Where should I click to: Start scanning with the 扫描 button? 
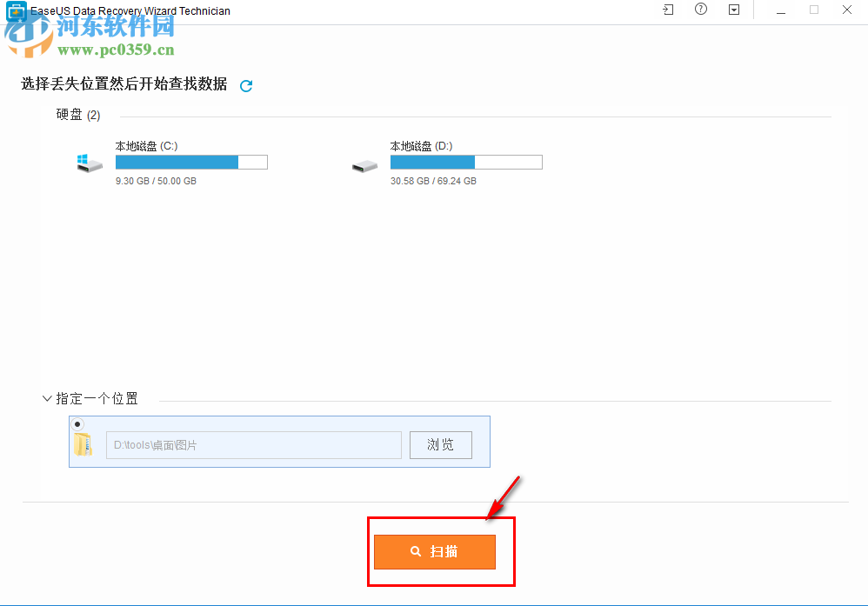pyautogui.click(x=435, y=551)
